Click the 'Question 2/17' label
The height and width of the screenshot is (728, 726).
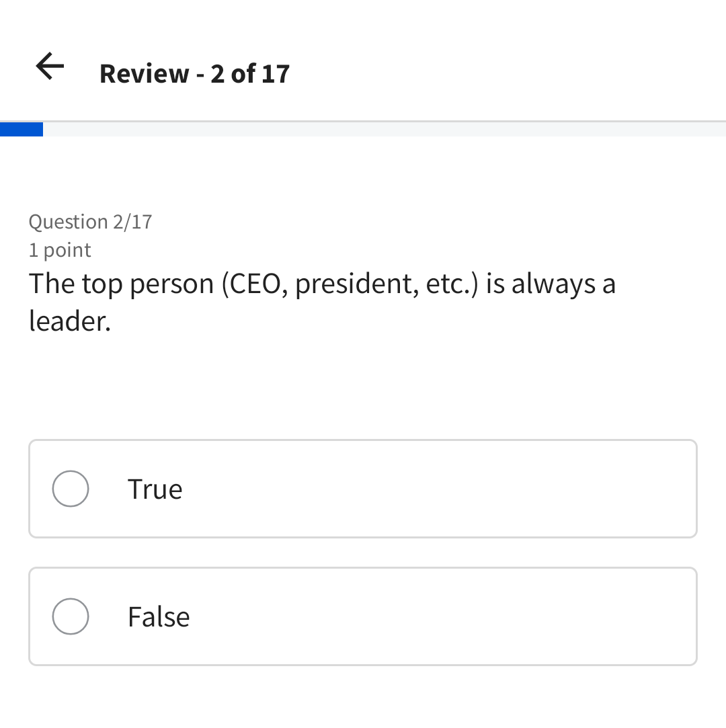click(90, 221)
